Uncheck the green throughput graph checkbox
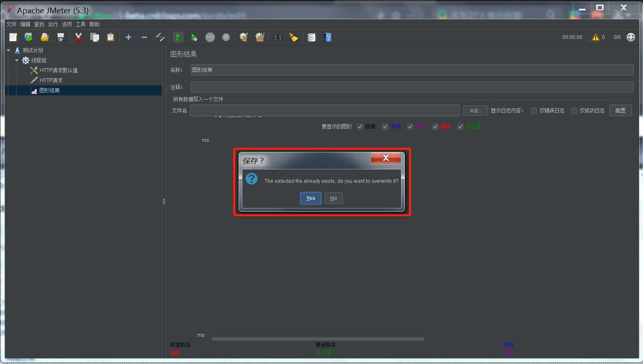Image resolution: width=643 pixels, height=364 pixels. [x=460, y=127]
